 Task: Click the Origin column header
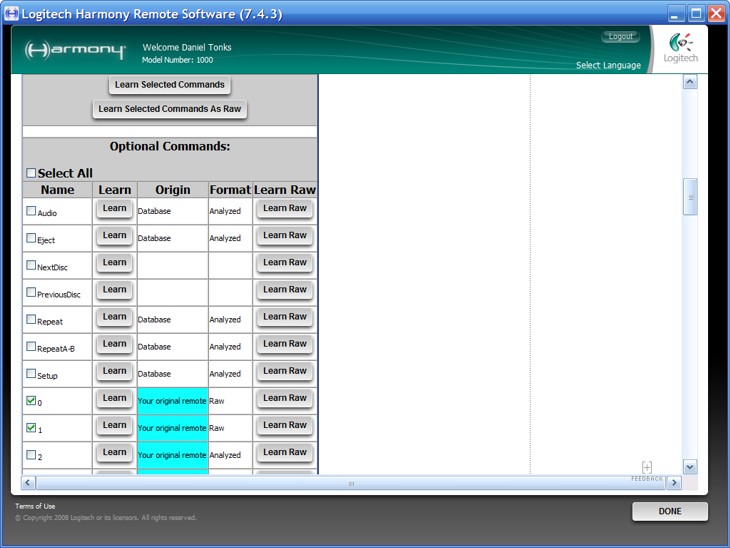tap(173, 190)
